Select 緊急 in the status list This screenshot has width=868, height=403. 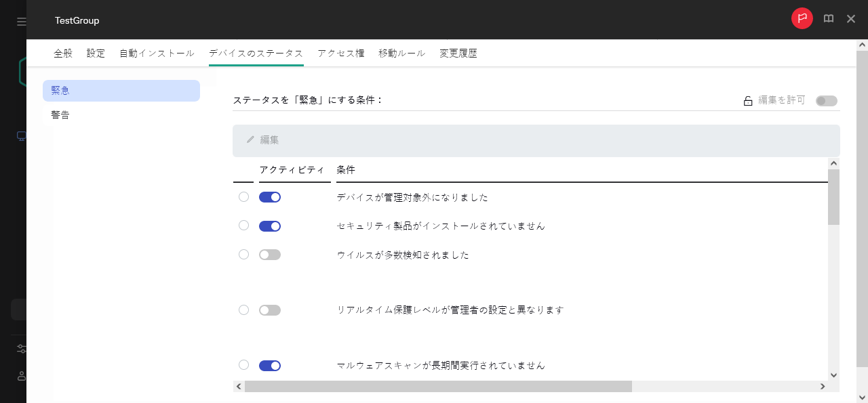click(60, 90)
